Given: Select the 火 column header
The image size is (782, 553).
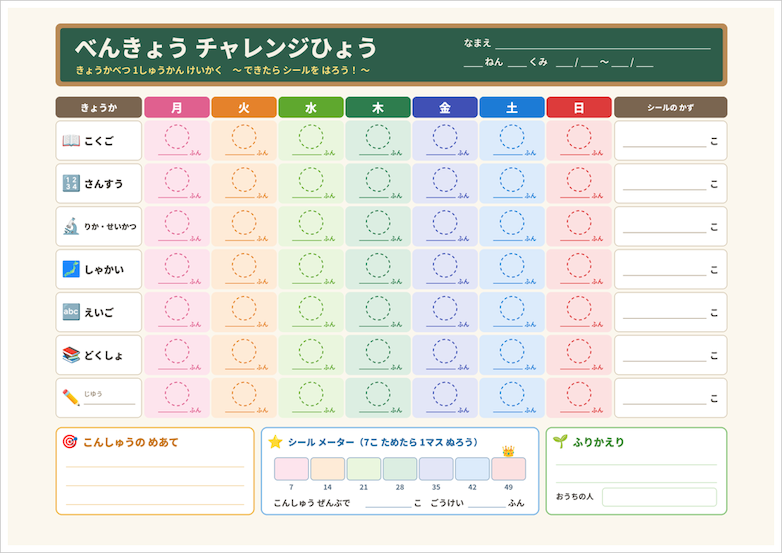Looking at the screenshot, I should [244, 107].
